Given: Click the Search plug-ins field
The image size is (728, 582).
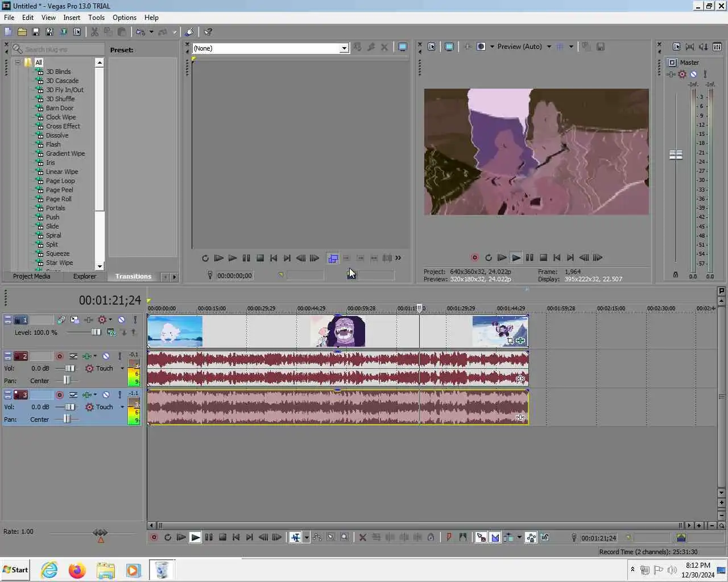Looking at the screenshot, I should (x=58, y=49).
